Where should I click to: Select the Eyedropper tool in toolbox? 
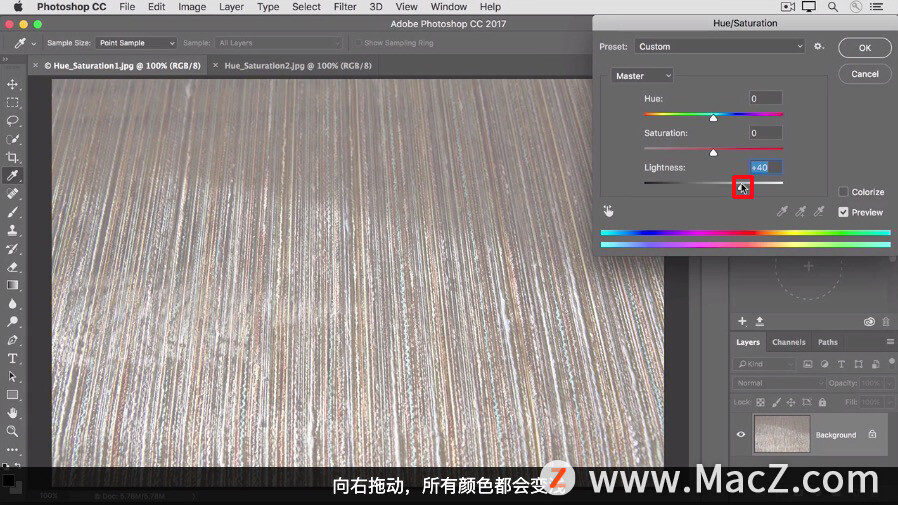(x=12, y=176)
